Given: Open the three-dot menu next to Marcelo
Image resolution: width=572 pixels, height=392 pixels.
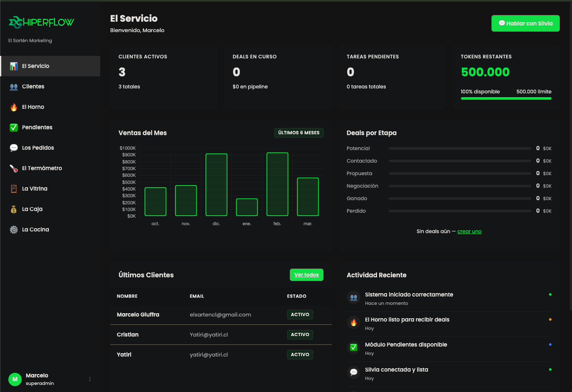Looking at the screenshot, I should coord(90,379).
